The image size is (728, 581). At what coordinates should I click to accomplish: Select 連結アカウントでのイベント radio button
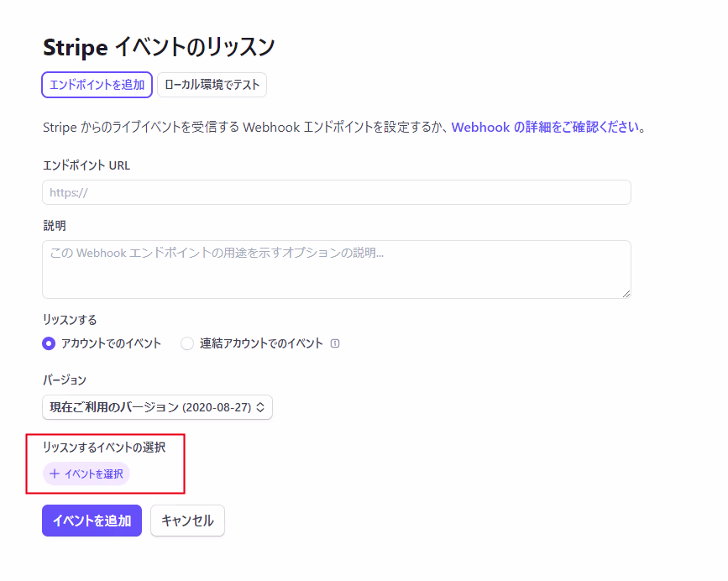(187, 343)
